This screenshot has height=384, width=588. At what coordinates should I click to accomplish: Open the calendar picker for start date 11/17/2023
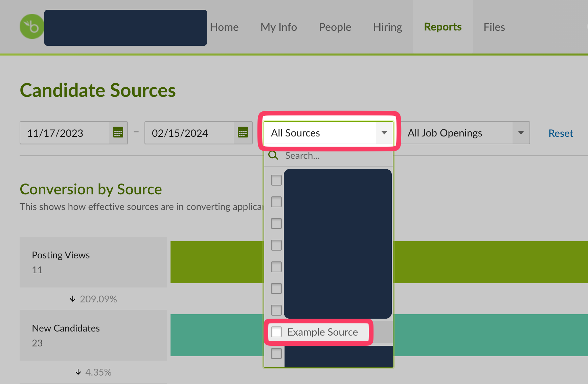point(118,132)
